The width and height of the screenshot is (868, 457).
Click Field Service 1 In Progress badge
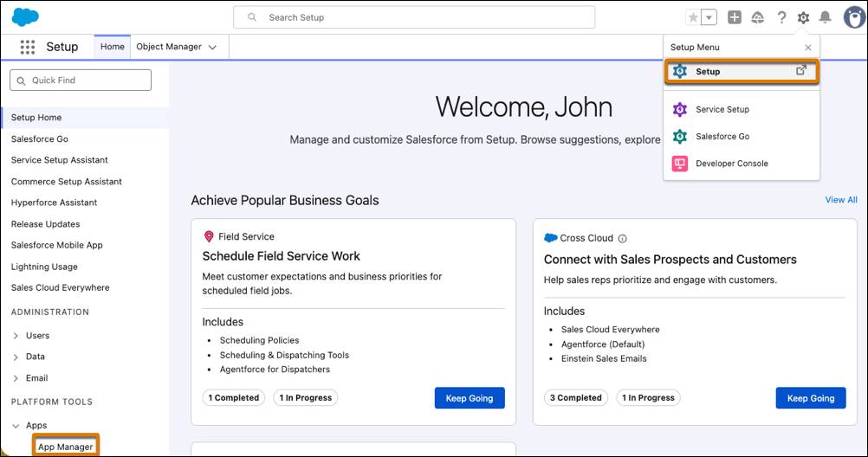[x=306, y=398]
